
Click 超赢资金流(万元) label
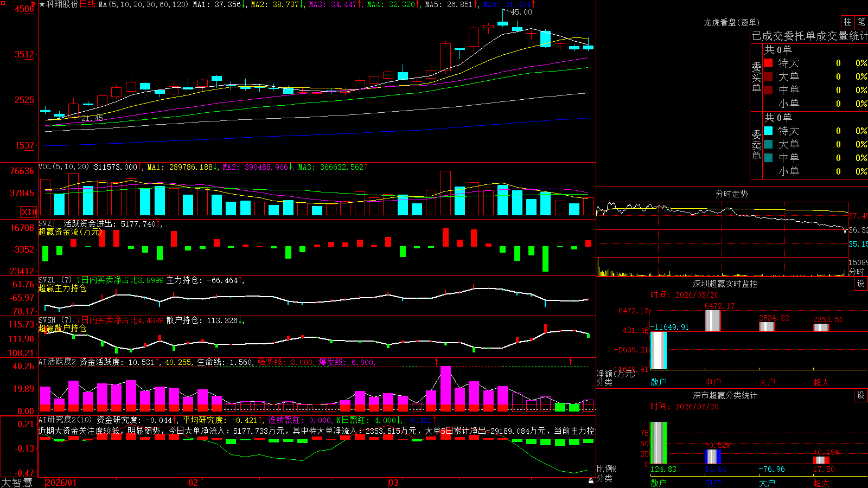(x=70, y=232)
